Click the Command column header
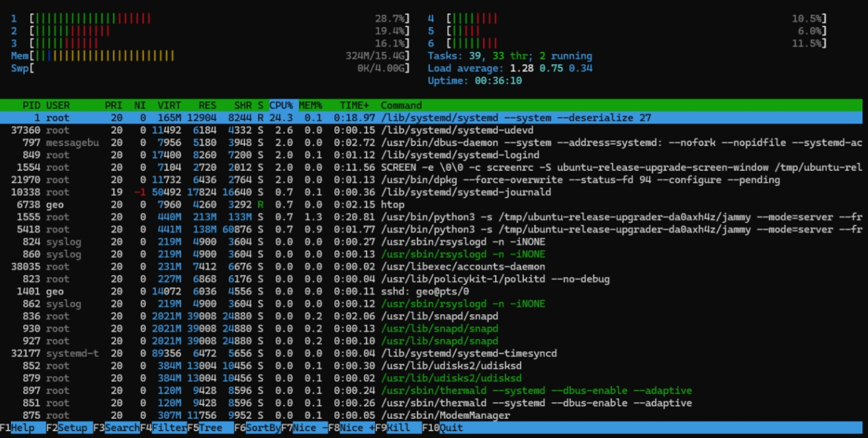 pos(401,105)
